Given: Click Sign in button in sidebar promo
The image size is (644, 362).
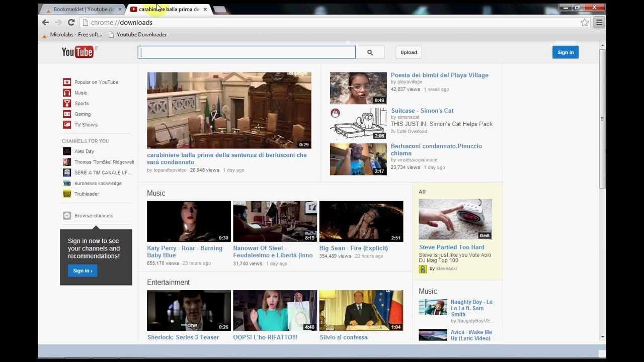Looking at the screenshot, I should [x=83, y=270].
